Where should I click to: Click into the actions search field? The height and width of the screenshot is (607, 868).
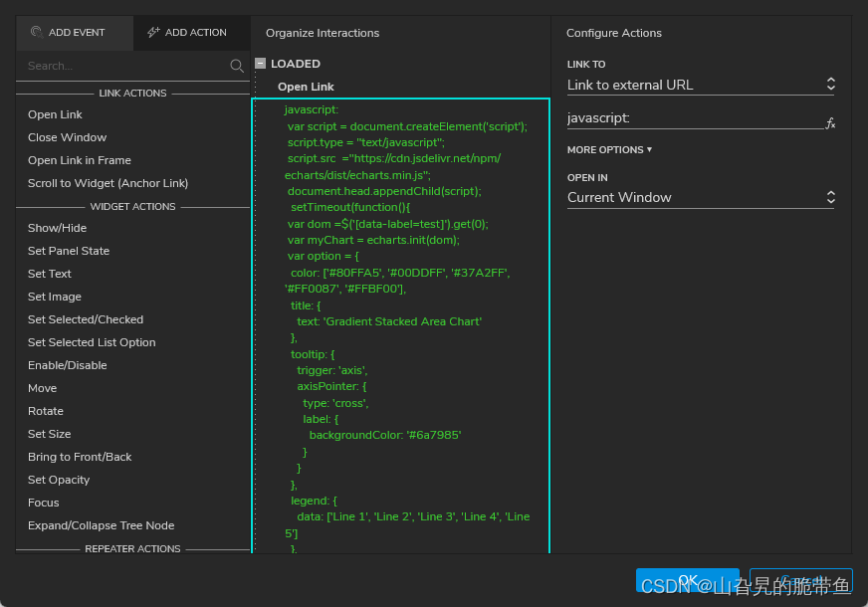point(124,66)
